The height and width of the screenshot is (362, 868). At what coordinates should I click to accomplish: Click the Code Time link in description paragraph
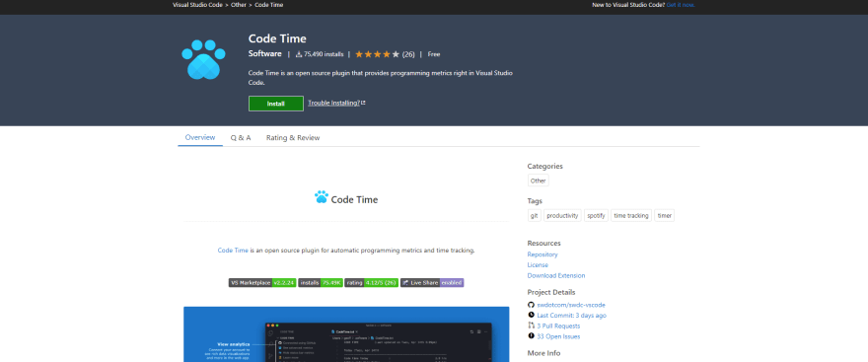[233, 251]
